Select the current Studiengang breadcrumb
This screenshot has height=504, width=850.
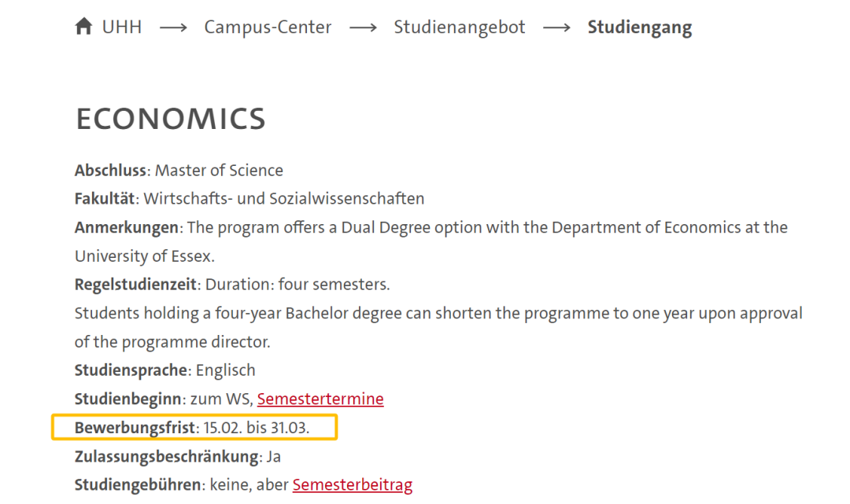click(639, 28)
